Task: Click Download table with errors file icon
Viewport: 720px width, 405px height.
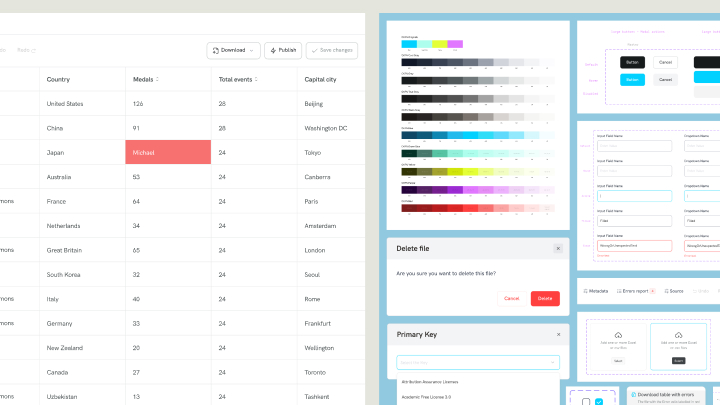Action: [634, 394]
